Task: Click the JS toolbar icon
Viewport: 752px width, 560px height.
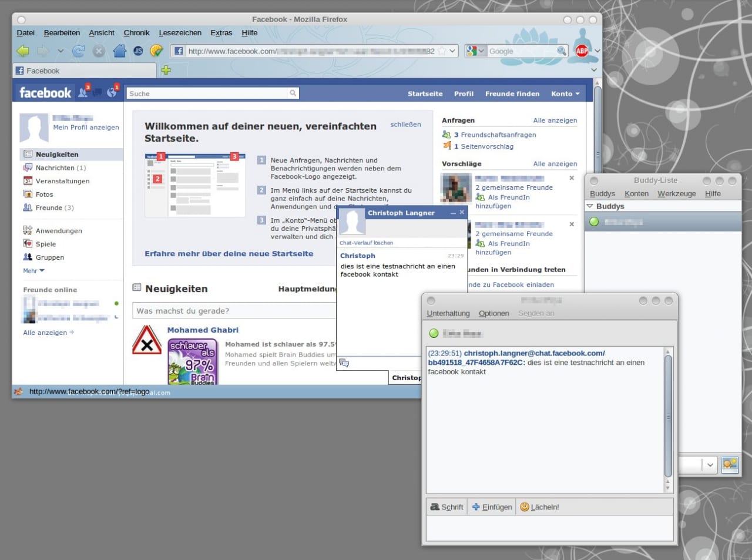Action: 138,51
